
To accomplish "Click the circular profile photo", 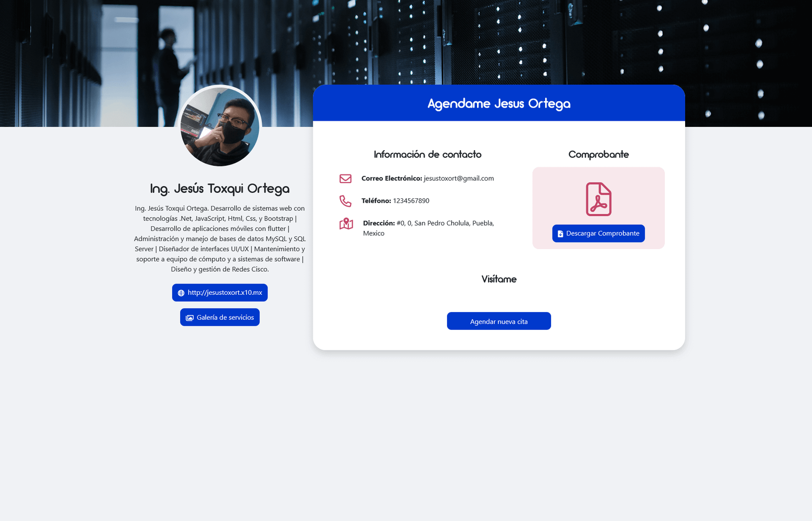I will (x=220, y=126).
